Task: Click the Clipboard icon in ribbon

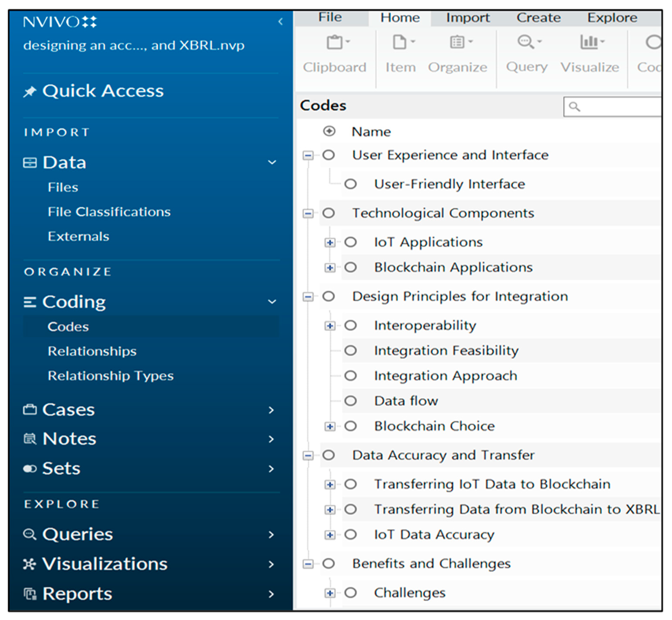Action: tap(334, 43)
